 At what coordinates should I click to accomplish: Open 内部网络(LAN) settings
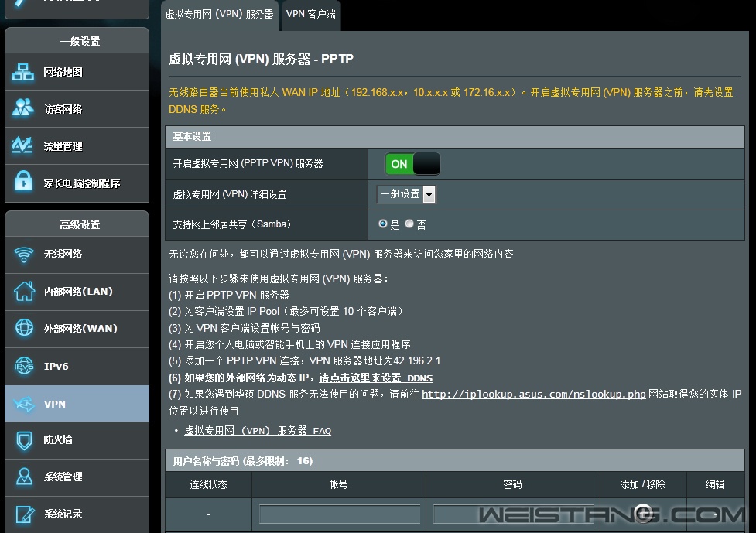coord(78,291)
